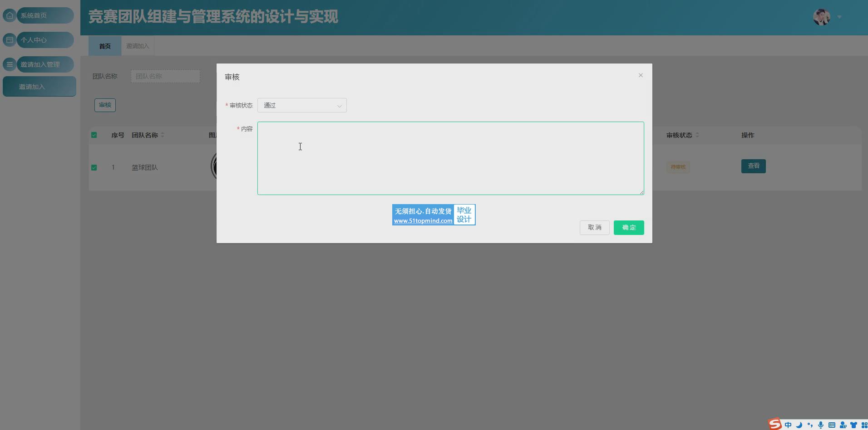Toggle Chinese input mode 中 icon
Screen dimensions: 868x430
coord(788,425)
